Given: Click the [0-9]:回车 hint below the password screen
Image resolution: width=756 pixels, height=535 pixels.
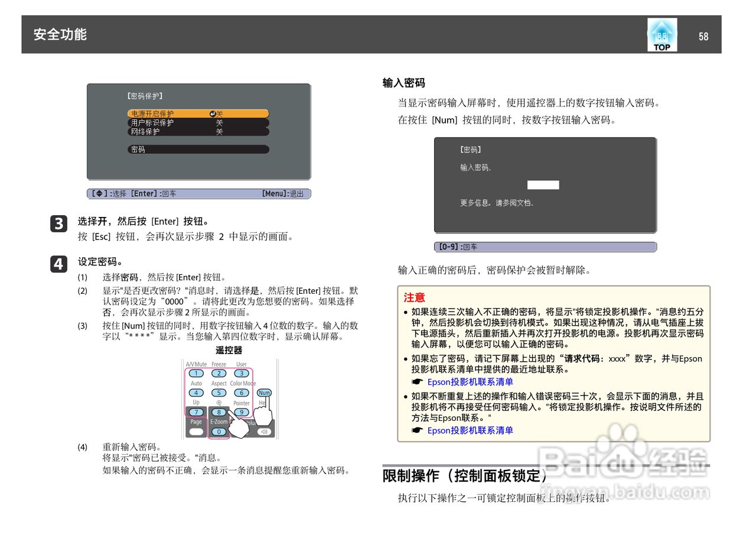Looking at the screenshot, I should tap(458, 247).
